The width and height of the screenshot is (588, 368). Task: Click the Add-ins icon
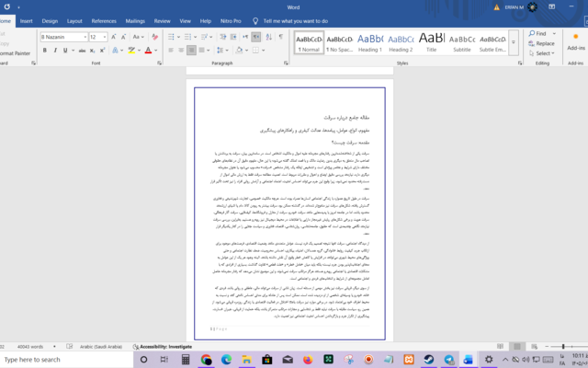tap(576, 41)
